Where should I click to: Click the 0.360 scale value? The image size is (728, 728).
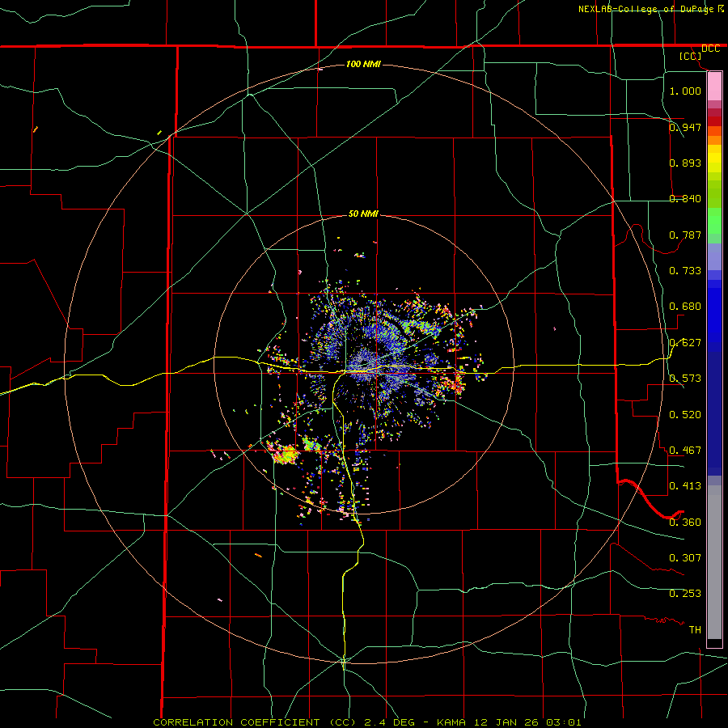coord(685,523)
